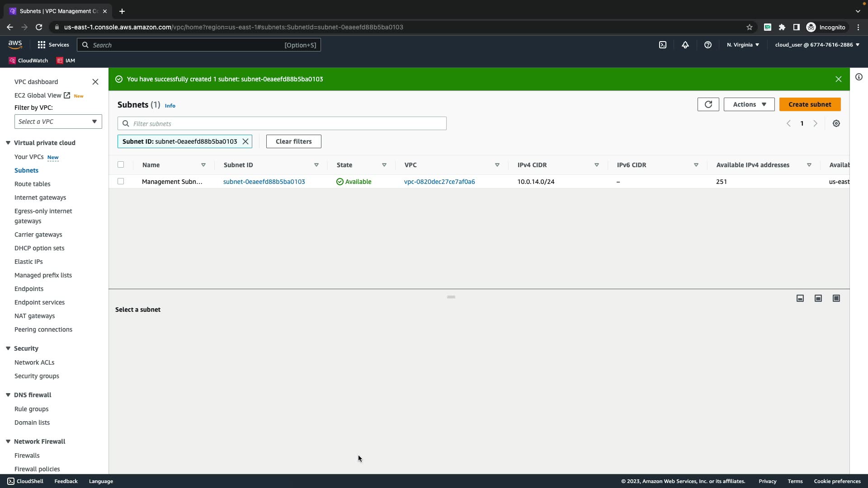Check the Management Subnet row checkbox

[121, 181]
